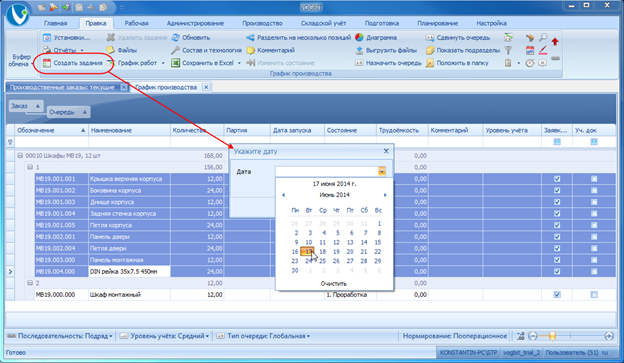Screen dimensions: 624x363
Task: Open Тип очереди: Глобальная dropdown
Action: (x=264, y=336)
